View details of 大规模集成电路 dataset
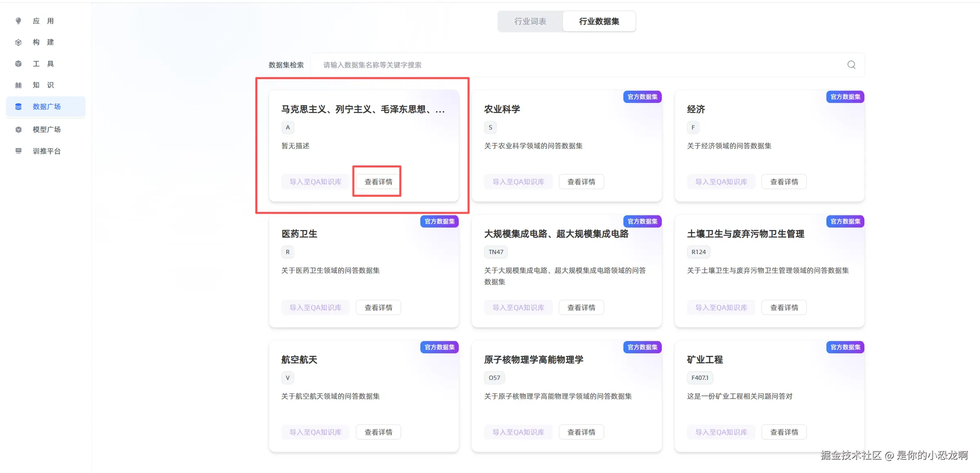The width and height of the screenshot is (980, 473). (x=581, y=308)
